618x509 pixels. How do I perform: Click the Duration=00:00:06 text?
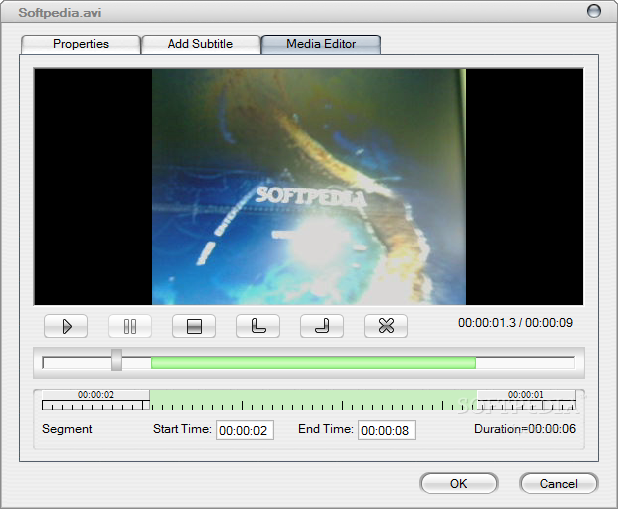point(525,429)
